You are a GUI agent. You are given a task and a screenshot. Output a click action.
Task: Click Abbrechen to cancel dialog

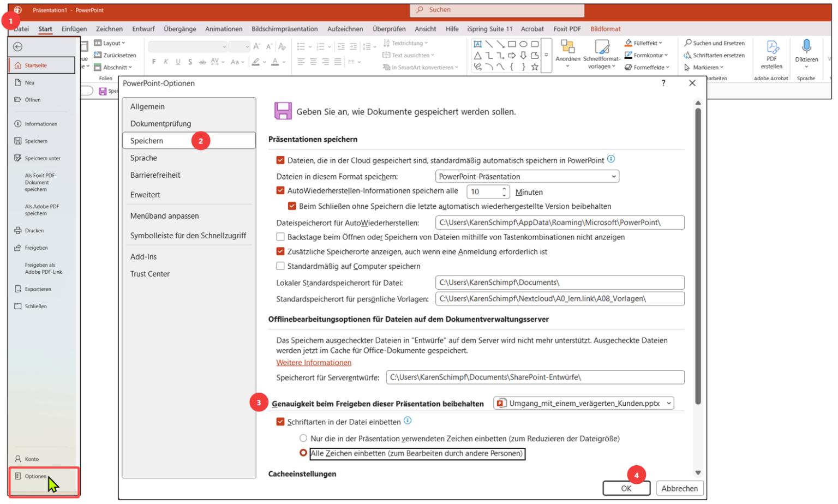click(x=679, y=488)
